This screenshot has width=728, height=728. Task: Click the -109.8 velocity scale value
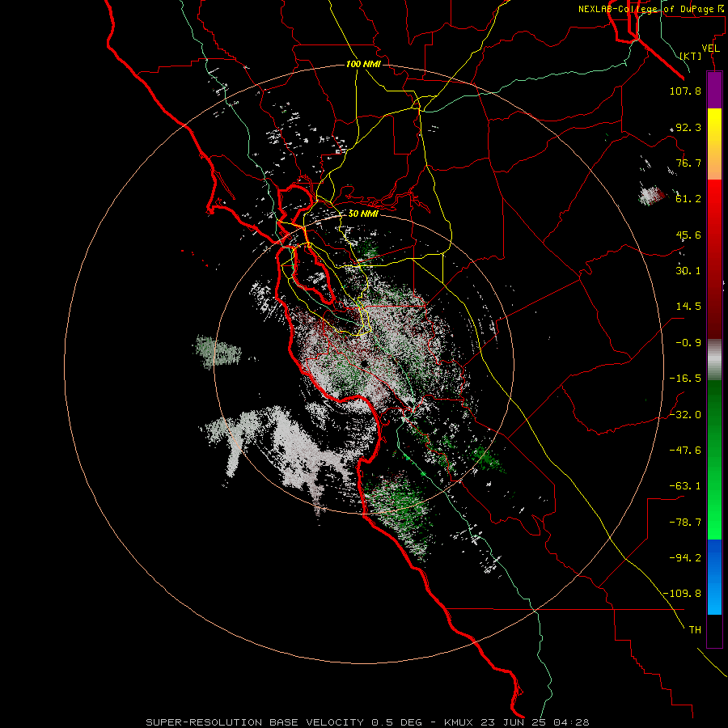point(683,594)
